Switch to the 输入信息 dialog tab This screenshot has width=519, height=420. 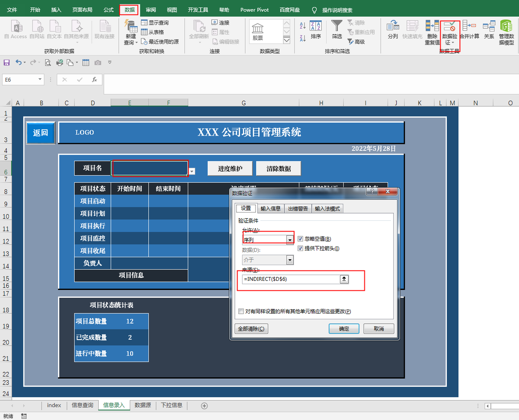pyautogui.click(x=271, y=209)
